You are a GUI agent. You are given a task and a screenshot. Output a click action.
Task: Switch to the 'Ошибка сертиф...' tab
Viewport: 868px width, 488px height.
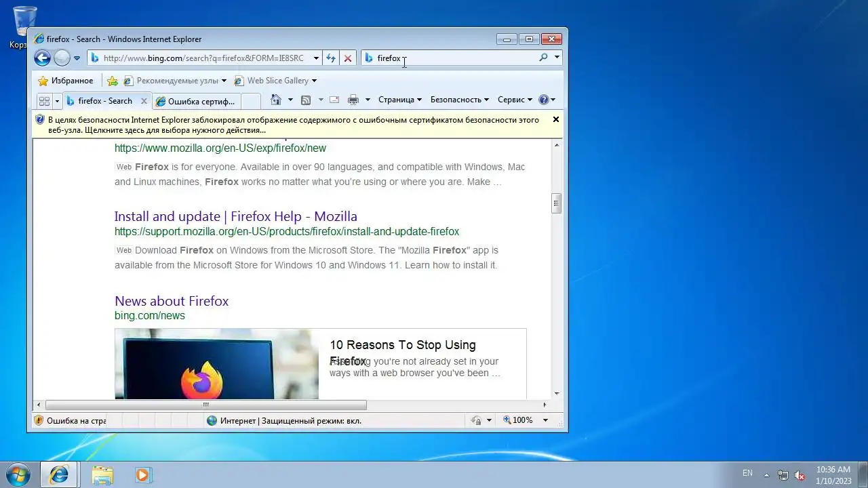point(196,101)
